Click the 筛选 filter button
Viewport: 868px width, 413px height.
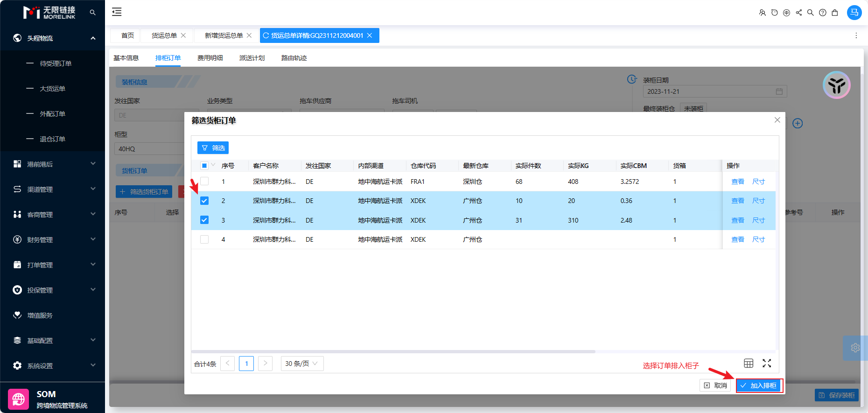[213, 148]
